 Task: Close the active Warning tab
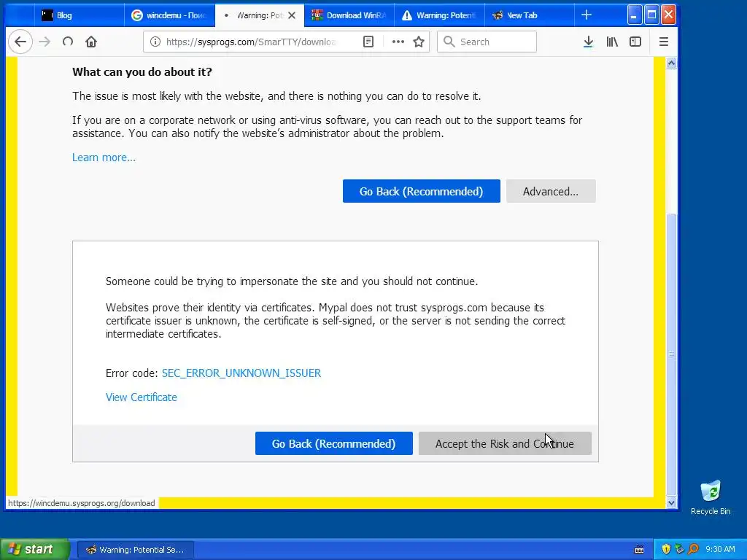(x=292, y=15)
